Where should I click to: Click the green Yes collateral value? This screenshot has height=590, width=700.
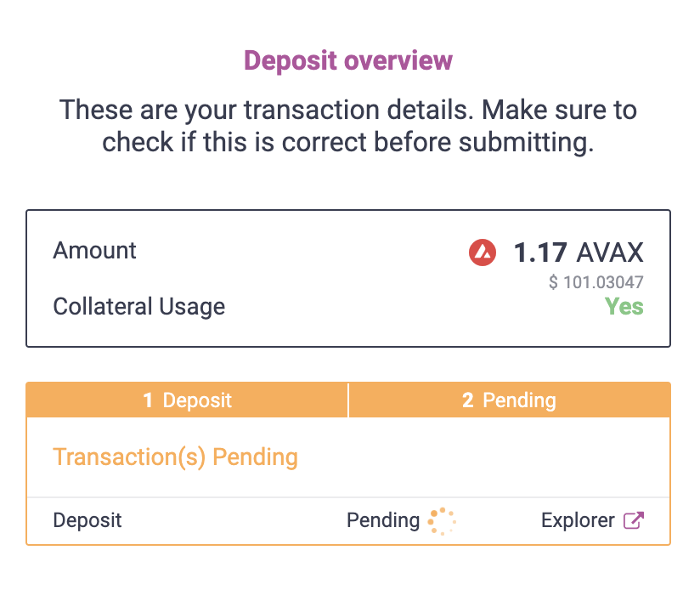tap(624, 307)
